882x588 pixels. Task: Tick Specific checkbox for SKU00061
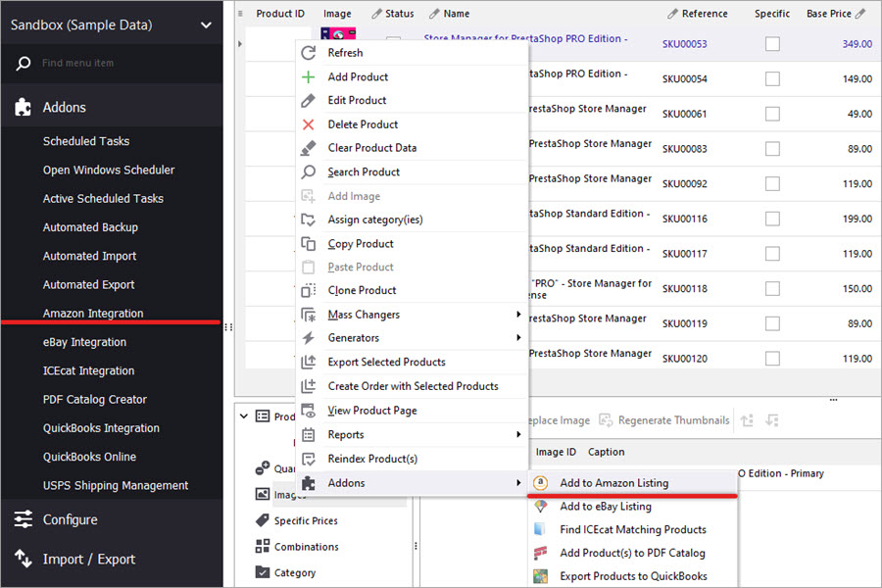[772, 114]
